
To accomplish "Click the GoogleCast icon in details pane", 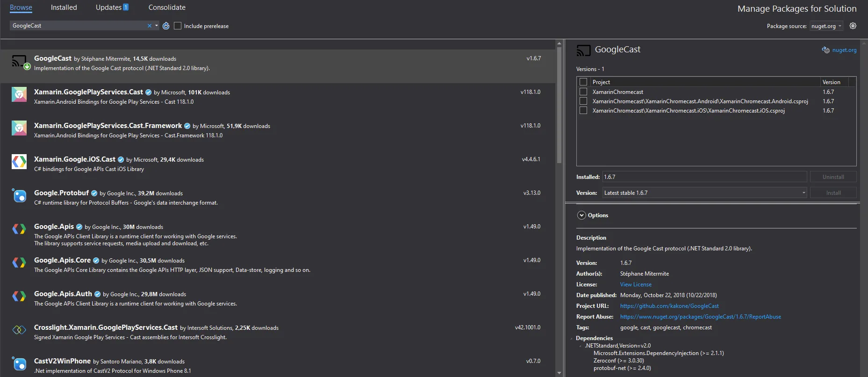I will coord(583,50).
